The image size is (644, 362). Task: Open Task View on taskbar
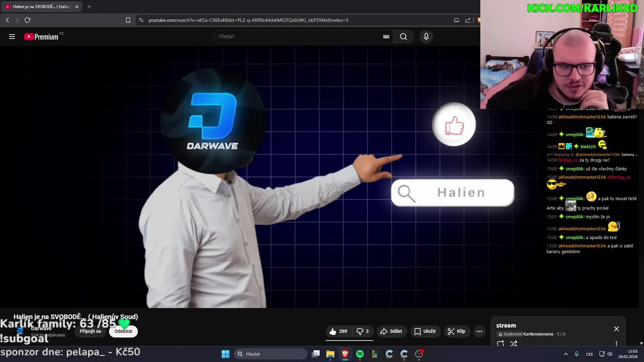(x=315, y=354)
